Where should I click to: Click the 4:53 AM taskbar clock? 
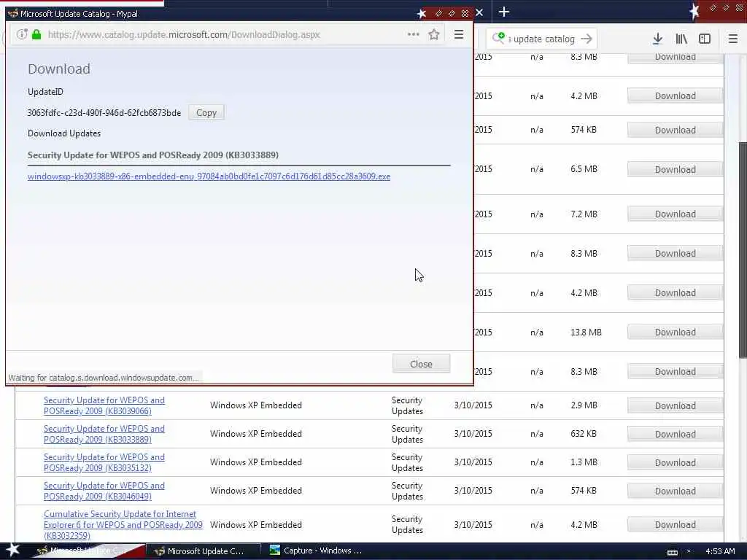tap(720, 551)
